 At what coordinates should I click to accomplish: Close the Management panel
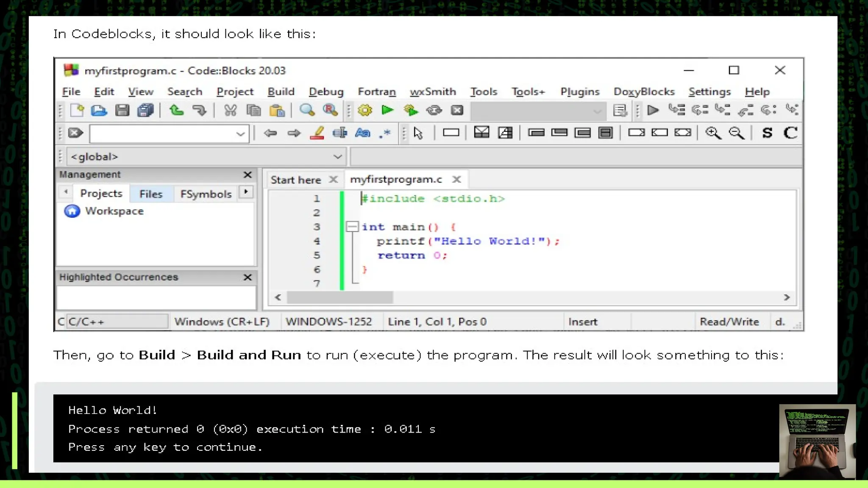coord(248,175)
